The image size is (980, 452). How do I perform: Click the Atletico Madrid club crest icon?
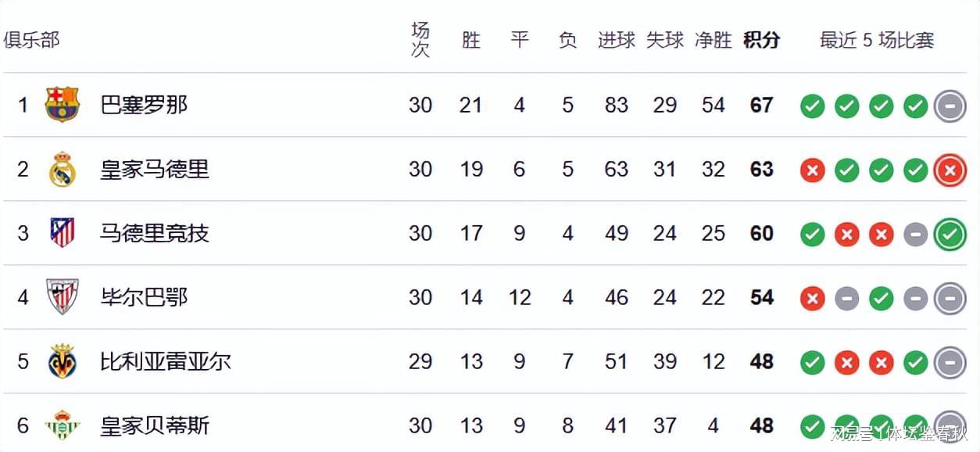63,233
